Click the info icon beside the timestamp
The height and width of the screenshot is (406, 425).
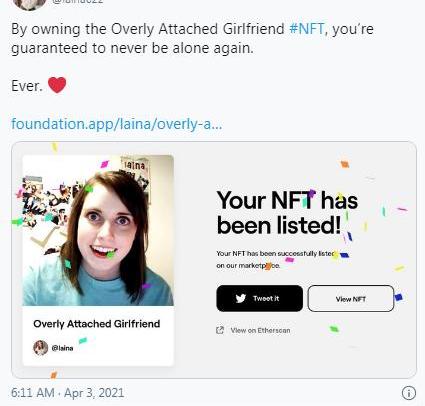[x=409, y=393]
